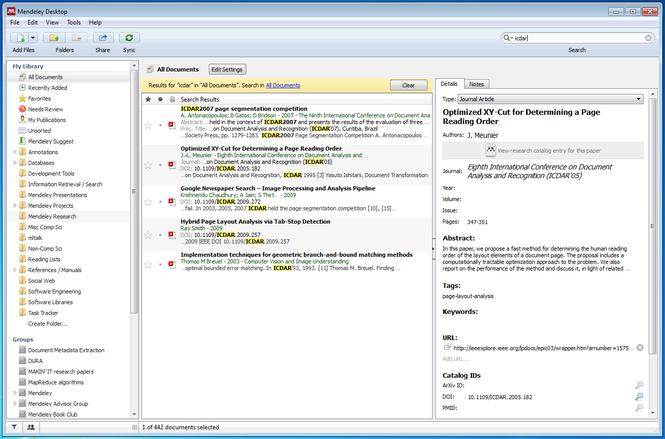Favorite the Optimized XY-Cut paper star

point(148,165)
